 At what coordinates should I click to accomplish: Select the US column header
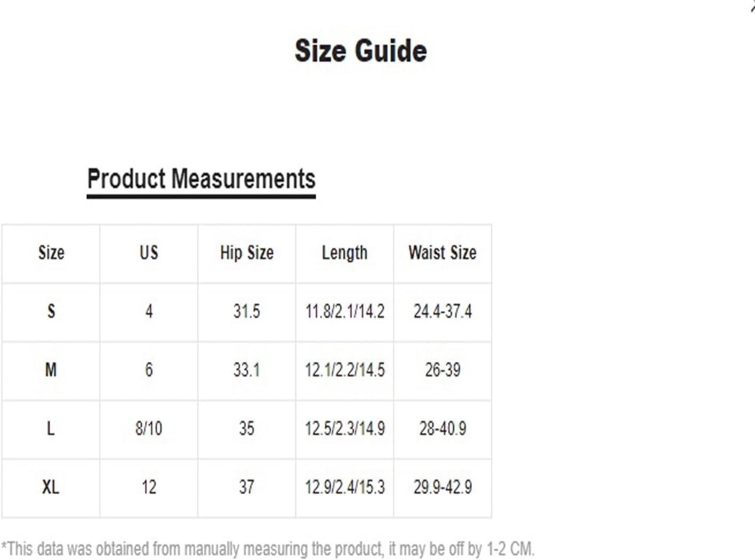coord(149,253)
